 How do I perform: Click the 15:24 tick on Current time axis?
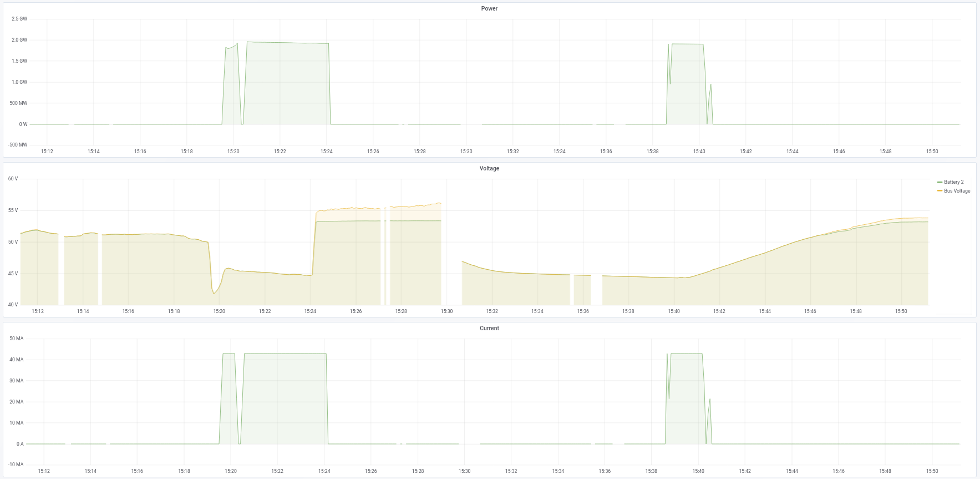324,471
